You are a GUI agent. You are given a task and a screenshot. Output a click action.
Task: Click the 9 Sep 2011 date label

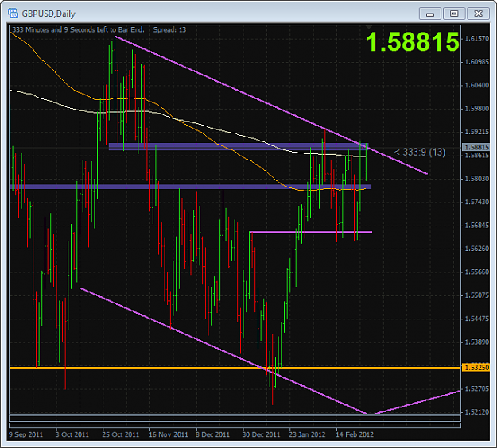tap(26, 434)
